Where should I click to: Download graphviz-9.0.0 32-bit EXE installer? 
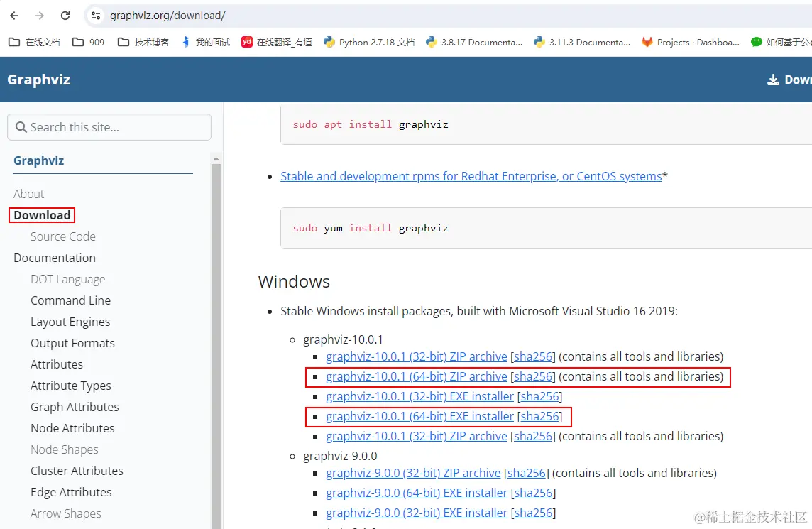417,513
